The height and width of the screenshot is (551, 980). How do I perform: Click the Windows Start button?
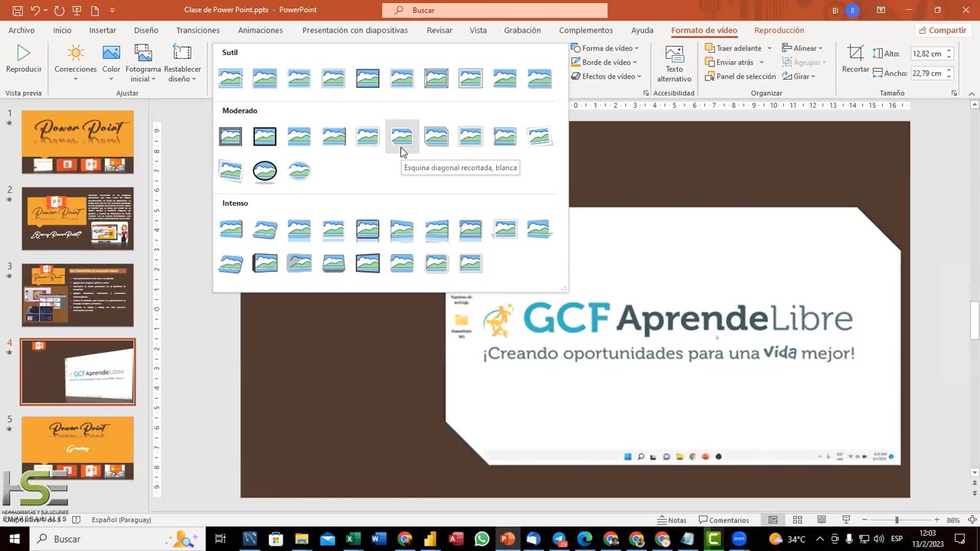tap(15, 539)
